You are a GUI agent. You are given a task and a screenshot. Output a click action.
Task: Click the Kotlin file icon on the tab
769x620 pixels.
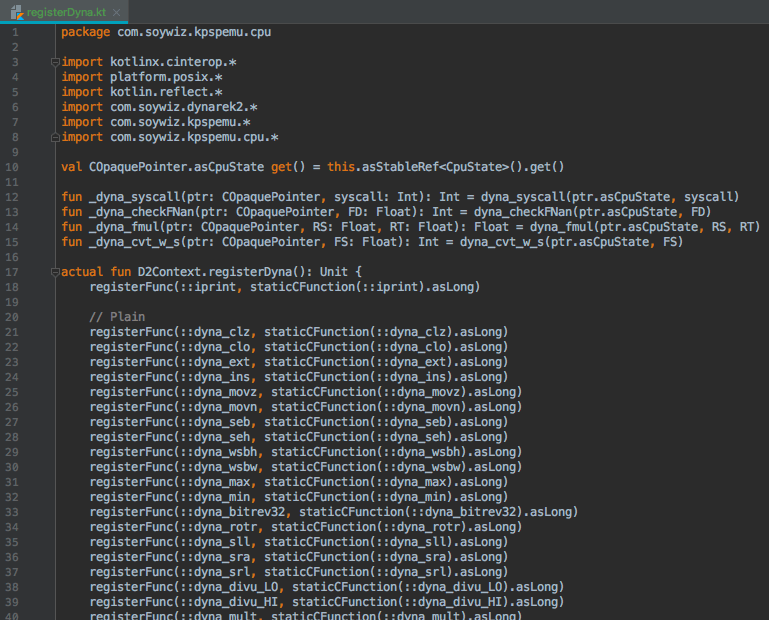[17, 9]
